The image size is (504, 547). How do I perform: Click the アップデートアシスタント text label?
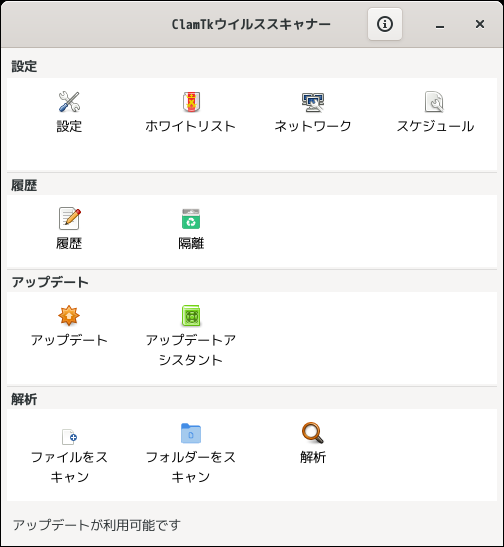[191, 350]
